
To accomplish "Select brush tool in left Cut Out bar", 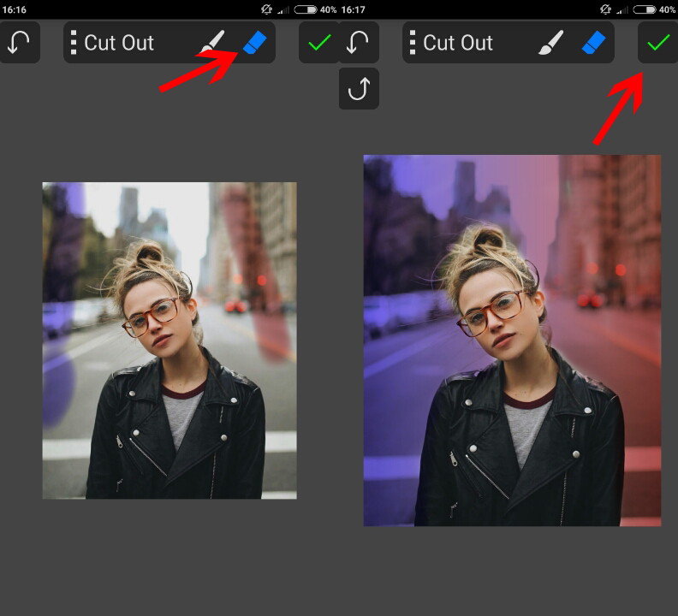I will [x=212, y=43].
